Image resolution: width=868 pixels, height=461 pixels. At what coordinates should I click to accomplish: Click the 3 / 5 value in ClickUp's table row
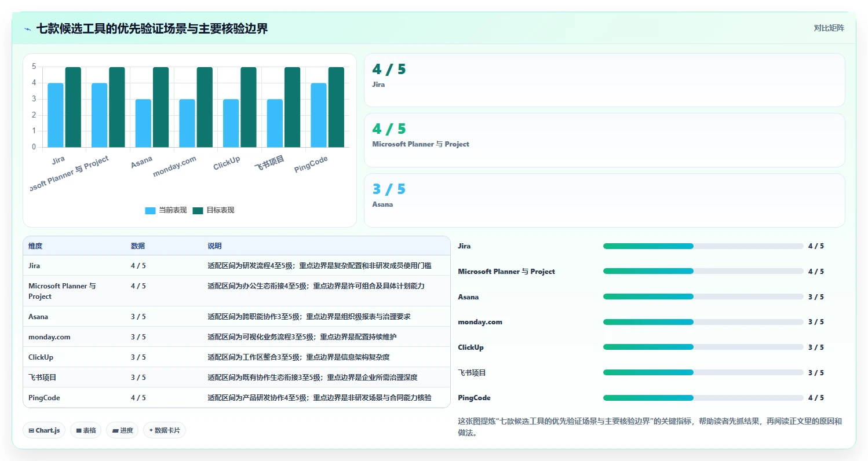pyautogui.click(x=138, y=357)
